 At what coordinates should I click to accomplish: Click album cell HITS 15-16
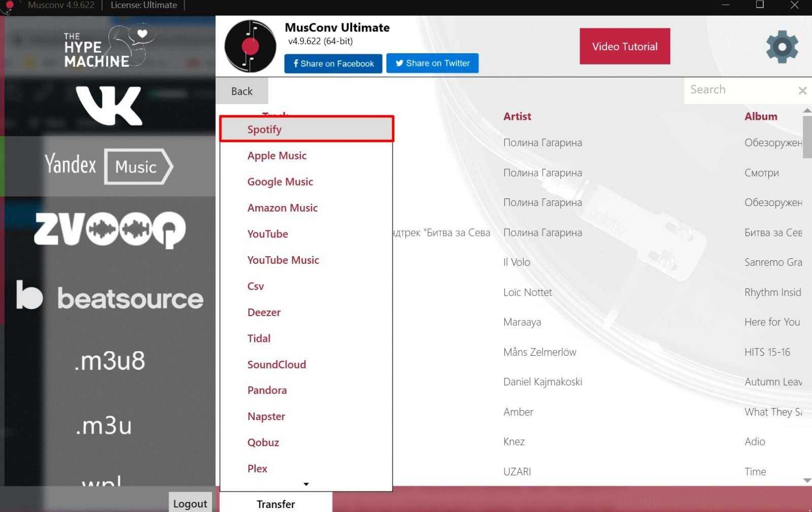767,352
